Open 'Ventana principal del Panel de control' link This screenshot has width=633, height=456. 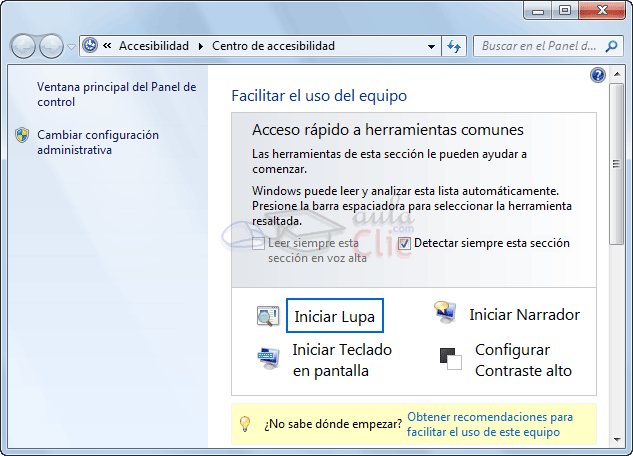point(116,94)
